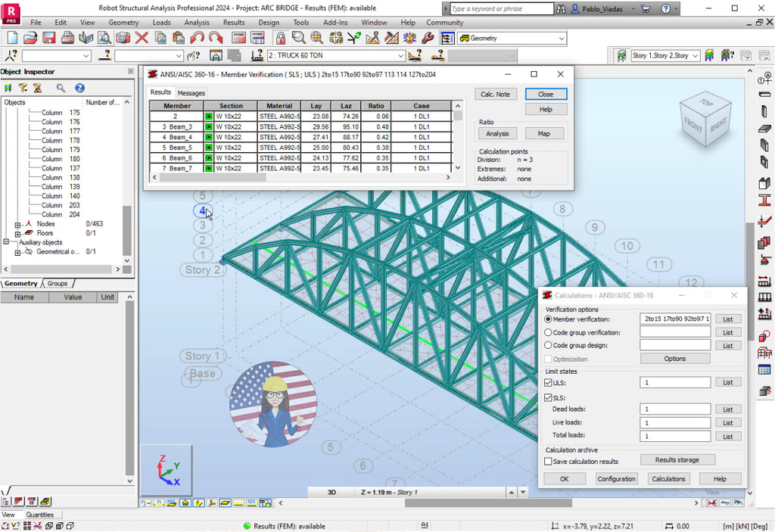Click the Print icon in toolbar
775x532 pixels.
[x=67, y=38]
